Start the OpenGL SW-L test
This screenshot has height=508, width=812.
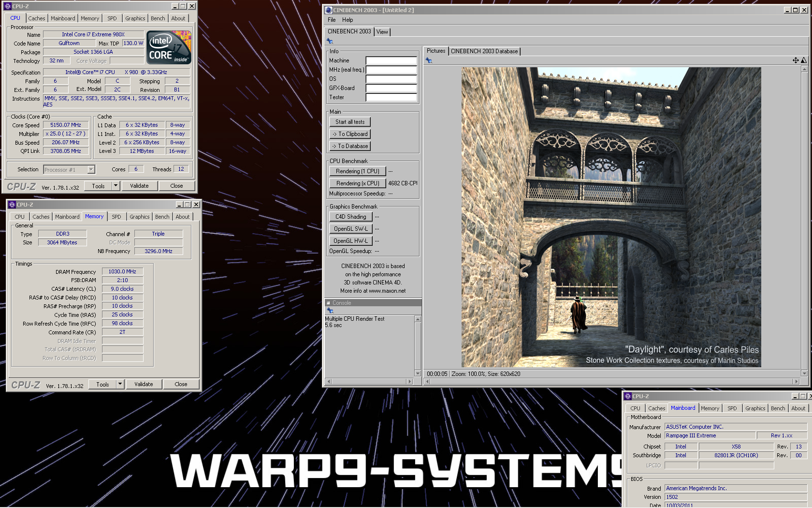click(351, 229)
